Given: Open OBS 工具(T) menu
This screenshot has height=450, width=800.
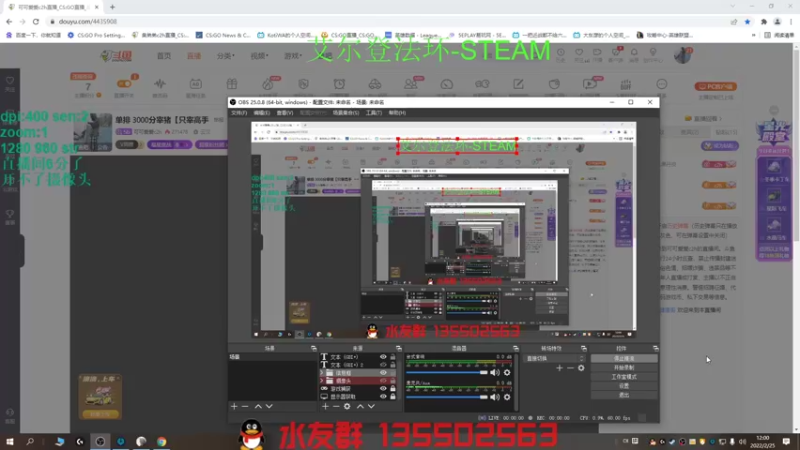Looking at the screenshot, I should coord(373,113).
